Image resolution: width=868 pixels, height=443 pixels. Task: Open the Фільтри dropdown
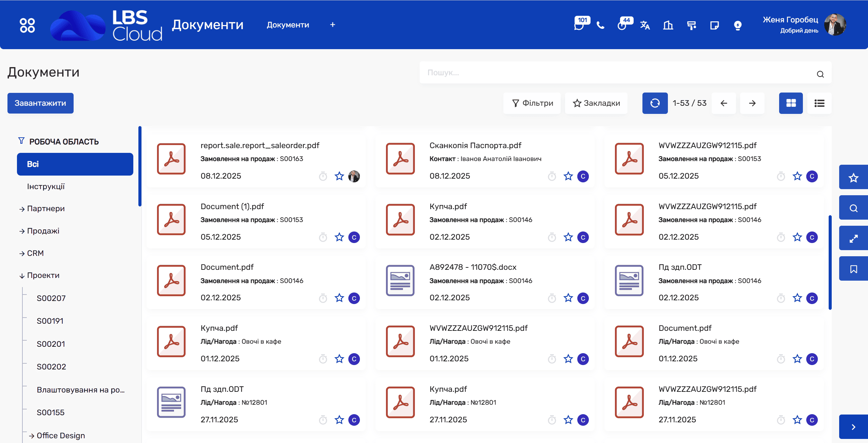(x=532, y=103)
